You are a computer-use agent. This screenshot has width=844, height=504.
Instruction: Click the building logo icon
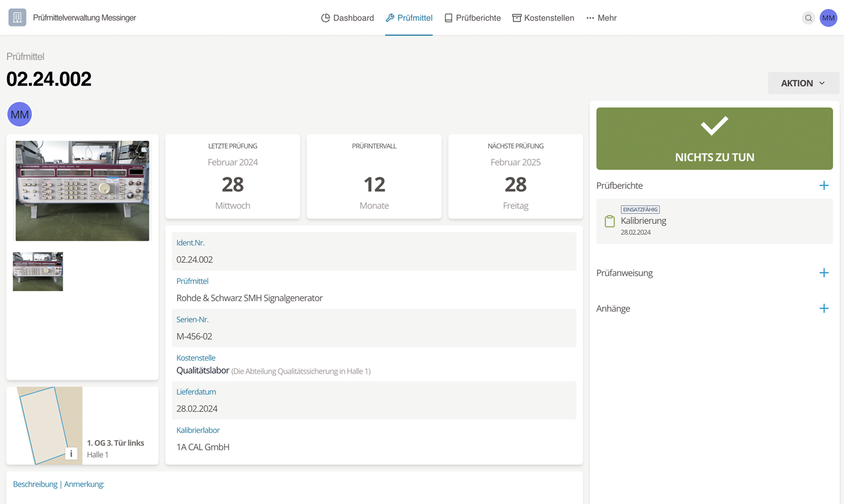[x=17, y=17]
